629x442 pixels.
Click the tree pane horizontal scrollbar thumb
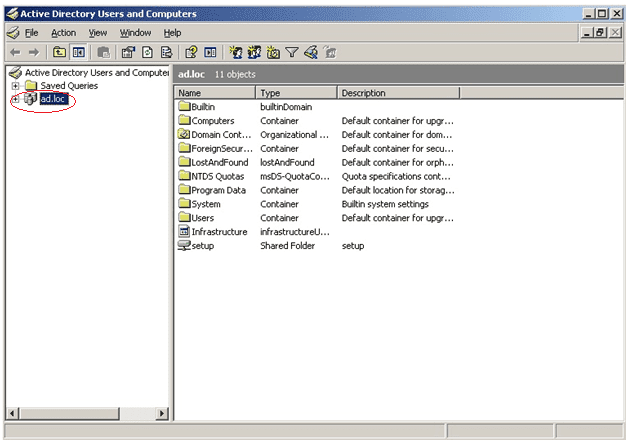click(69, 413)
